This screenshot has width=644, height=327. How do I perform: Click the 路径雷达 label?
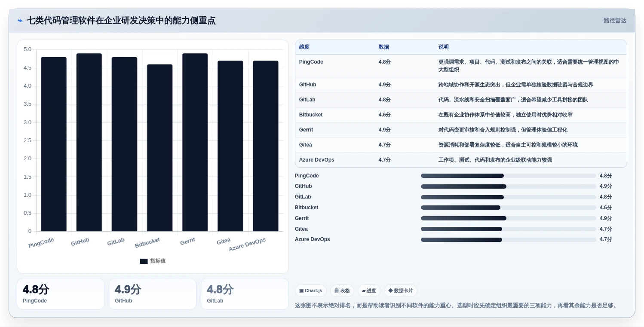pos(615,21)
